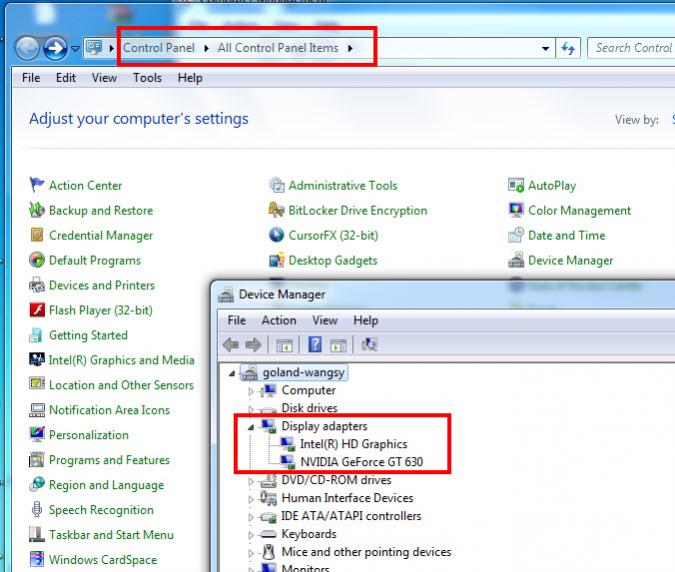The width and height of the screenshot is (675, 572).
Task: Select NVIDIA GeForce GT 630 adapter
Action: 361,462
